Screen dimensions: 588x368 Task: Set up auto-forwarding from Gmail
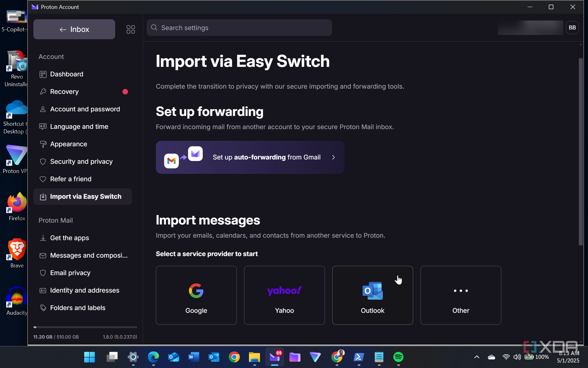250,157
